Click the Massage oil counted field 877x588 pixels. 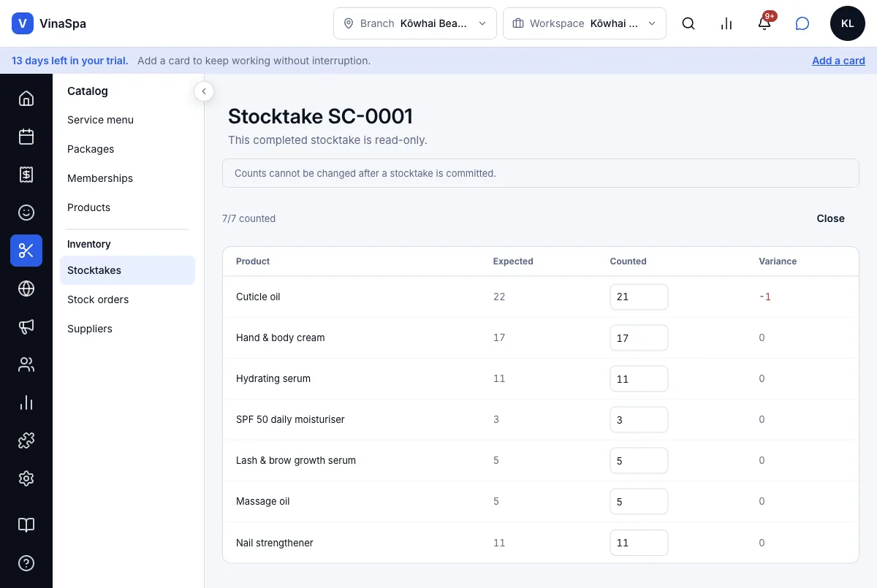coord(639,501)
